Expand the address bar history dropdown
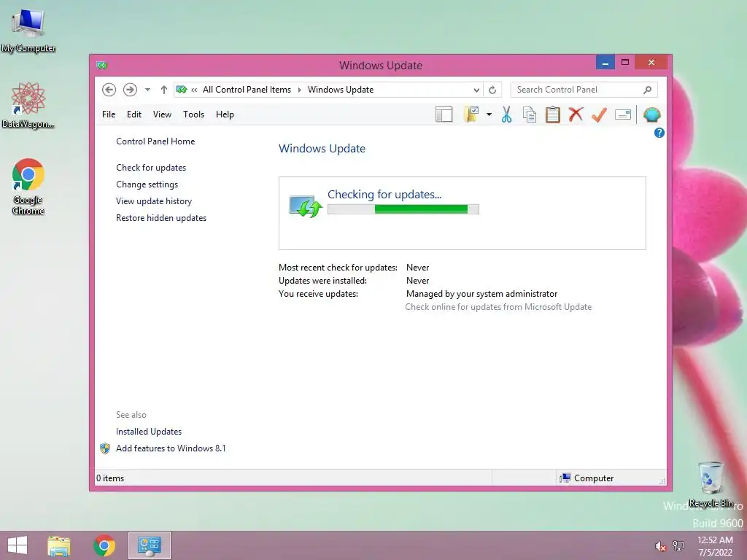The height and width of the screenshot is (560, 747). coord(476,90)
